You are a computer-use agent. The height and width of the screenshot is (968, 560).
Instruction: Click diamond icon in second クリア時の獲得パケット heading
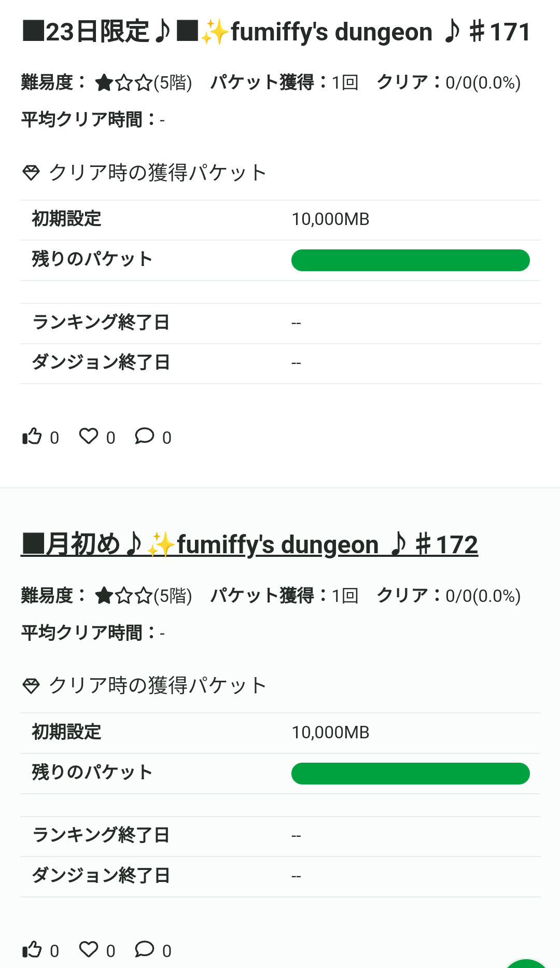[31, 686]
